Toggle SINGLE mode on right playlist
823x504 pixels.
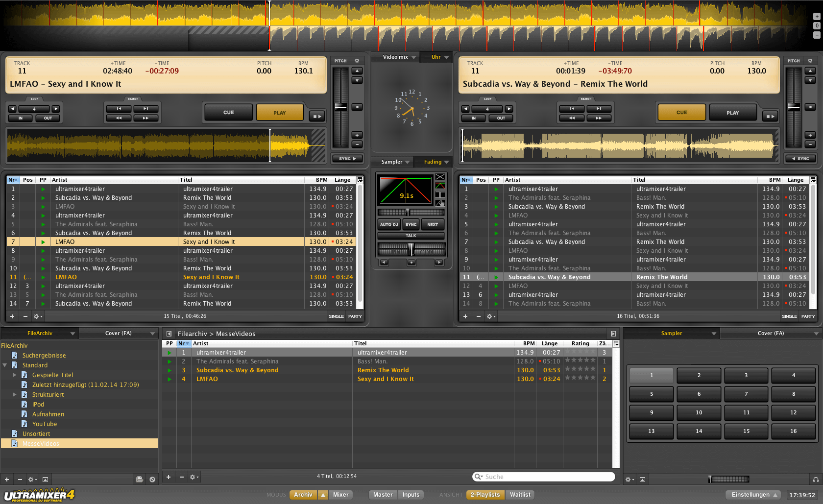point(789,316)
